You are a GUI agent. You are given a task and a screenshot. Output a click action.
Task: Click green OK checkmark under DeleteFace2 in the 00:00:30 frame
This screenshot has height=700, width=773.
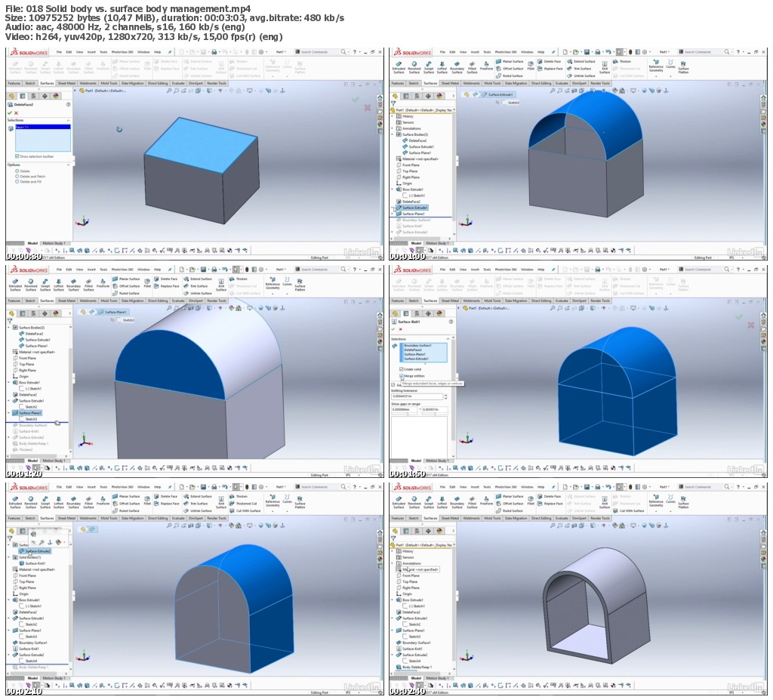coord(9,113)
